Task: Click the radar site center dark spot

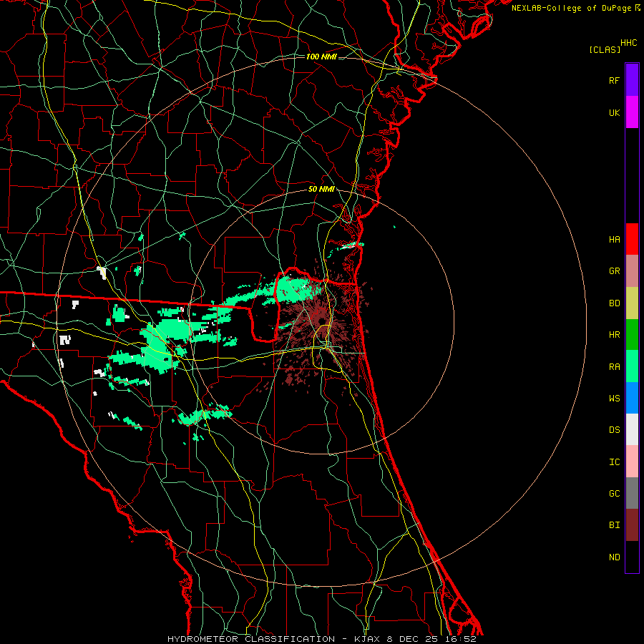Action: pyautogui.click(x=321, y=321)
